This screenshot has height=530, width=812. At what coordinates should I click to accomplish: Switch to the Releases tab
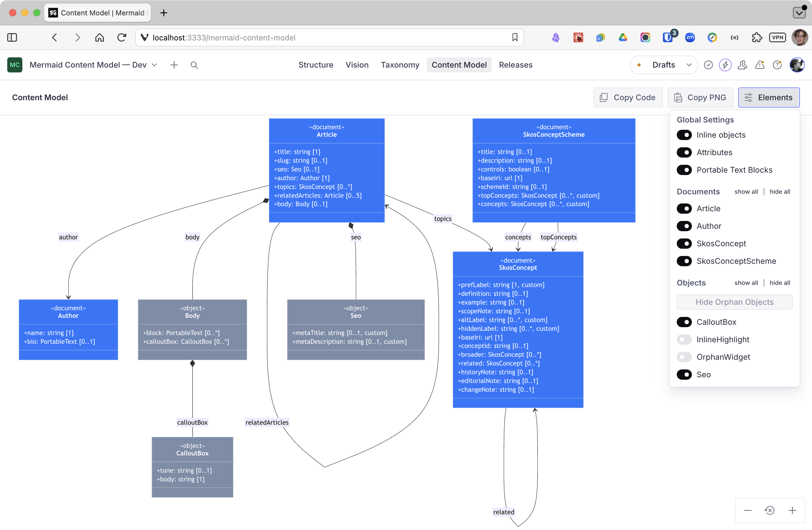tap(516, 65)
